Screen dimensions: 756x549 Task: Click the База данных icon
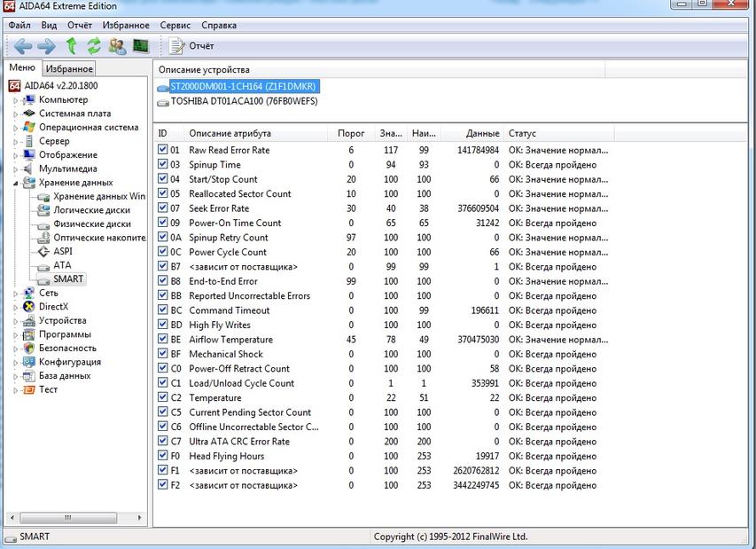(29, 376)
